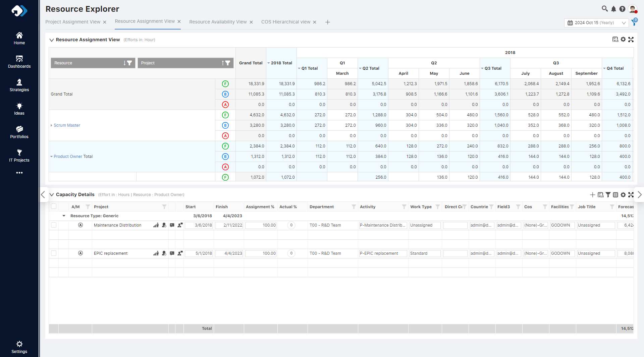
Task: Click the Resource column filter button
Action: point(129,63)
